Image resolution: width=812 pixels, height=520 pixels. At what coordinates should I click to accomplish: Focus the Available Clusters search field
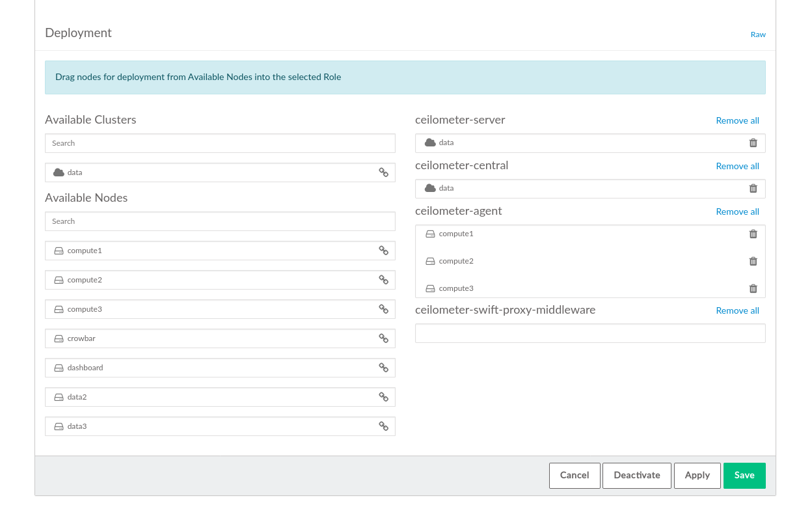(220, 143)
